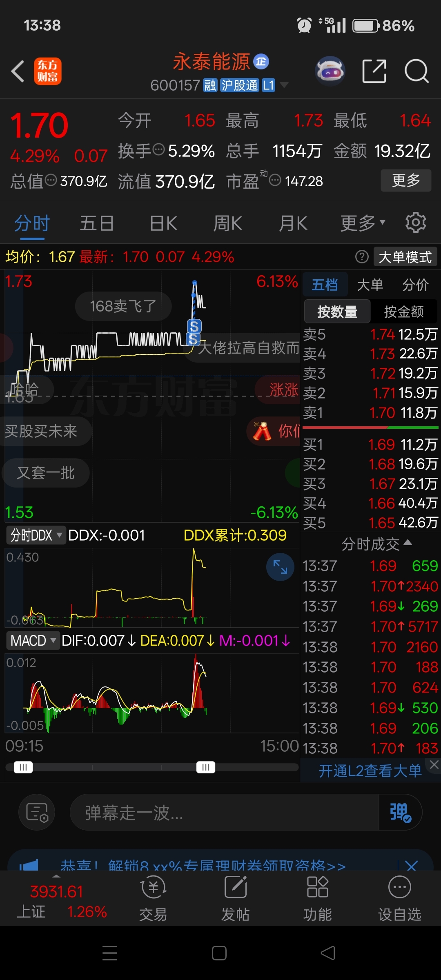Image resolution: width=441 pixels, height=980 pixels.
Task: Tap the 更多 quote details button
Action: pos(406,180)
